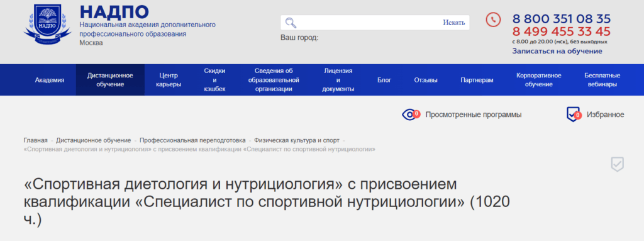Viewport: 644px width, 241px height.
Task: Click the working hours text с 8.00 до 20.00
Action: click(559, 42)
